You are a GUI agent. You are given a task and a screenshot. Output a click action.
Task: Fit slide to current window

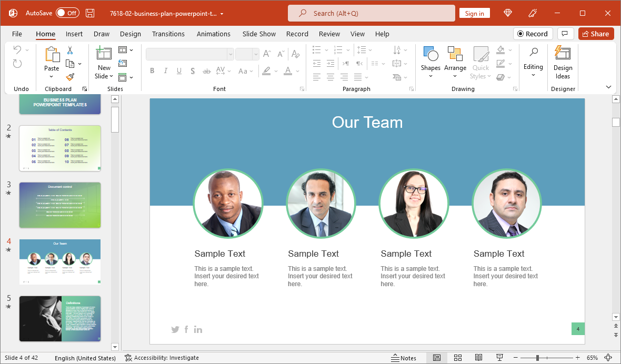click(x=608, y=358)
